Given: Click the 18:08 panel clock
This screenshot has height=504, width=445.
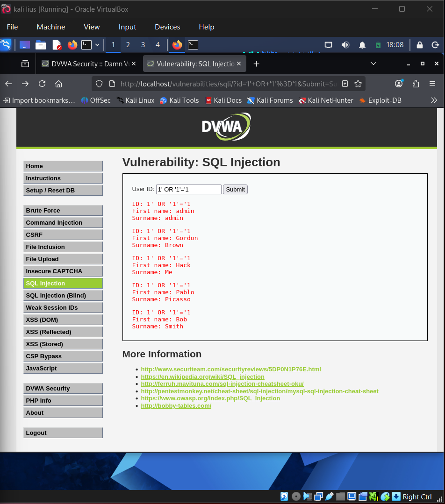Looking at the screenshot, I should pyautogui.click(x=395, y=45).
